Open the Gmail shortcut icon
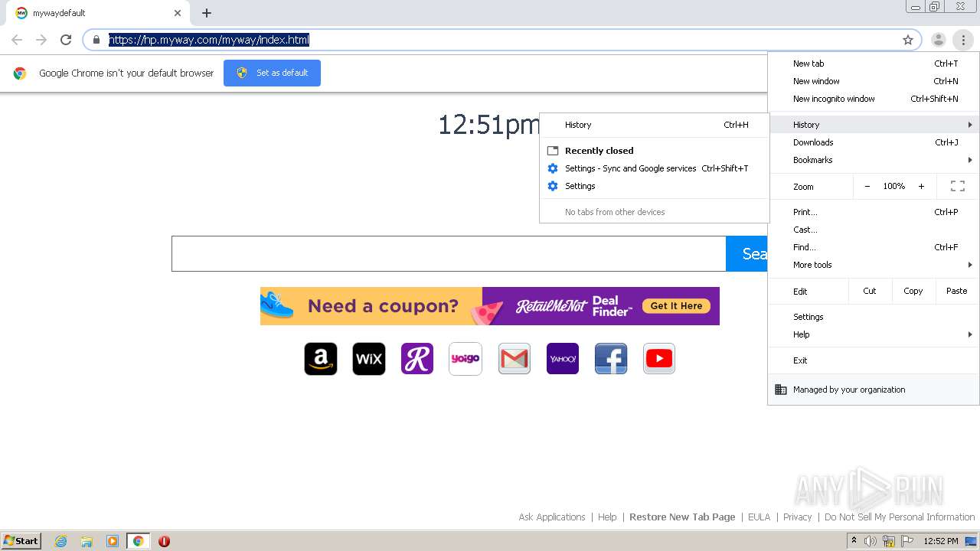This screenshot has width=980, height=551. [x=514, y=359]
